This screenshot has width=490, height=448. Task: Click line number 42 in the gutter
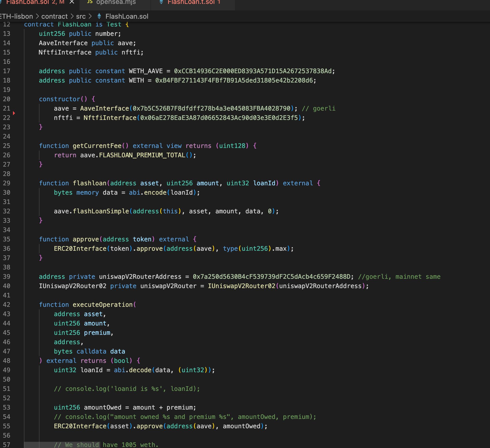pyautogui.click(x=7, y=305)
